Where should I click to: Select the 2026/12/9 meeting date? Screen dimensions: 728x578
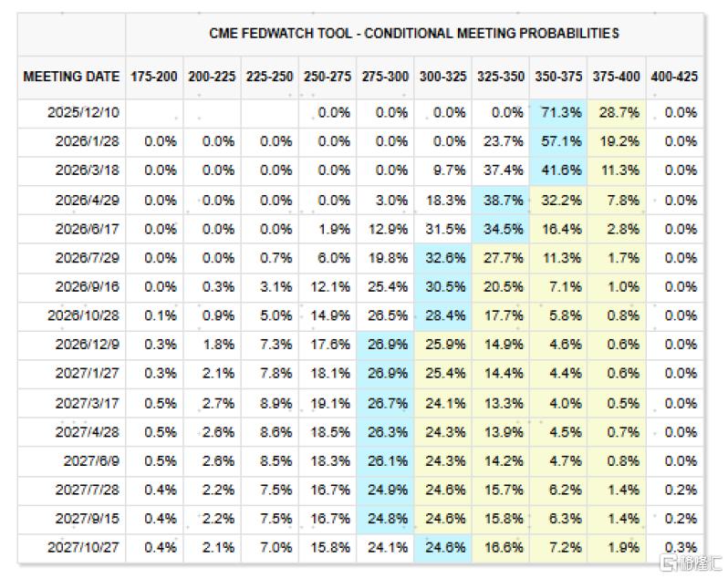tap(89, 345)
